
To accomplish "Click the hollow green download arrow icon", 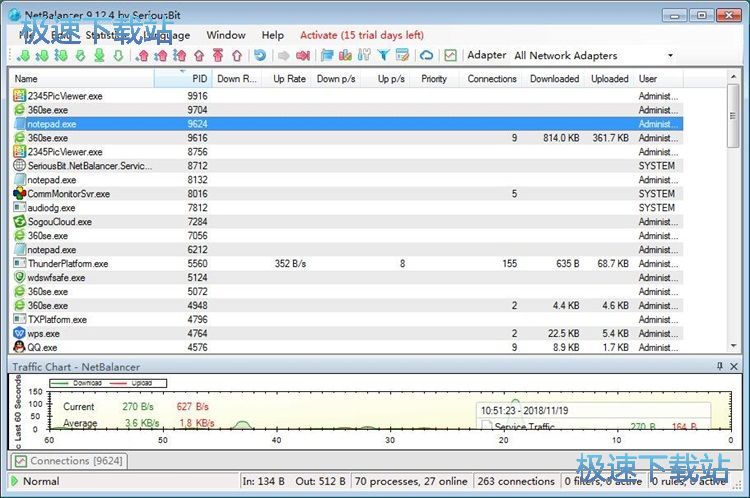I will coord(118,55).
